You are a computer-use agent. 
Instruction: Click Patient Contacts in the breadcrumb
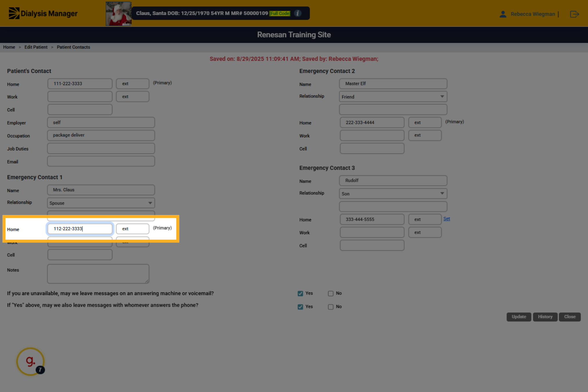tap(73, 47)
